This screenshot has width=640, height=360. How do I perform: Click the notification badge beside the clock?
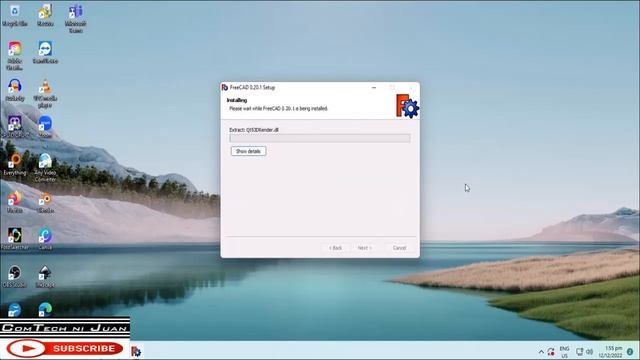click(x=630, y=352)
